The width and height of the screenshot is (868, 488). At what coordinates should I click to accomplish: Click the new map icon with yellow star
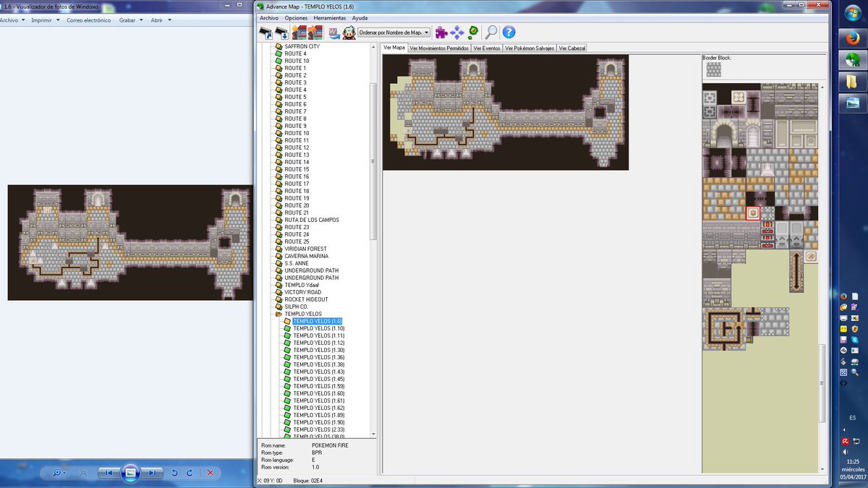click(299, 32)
